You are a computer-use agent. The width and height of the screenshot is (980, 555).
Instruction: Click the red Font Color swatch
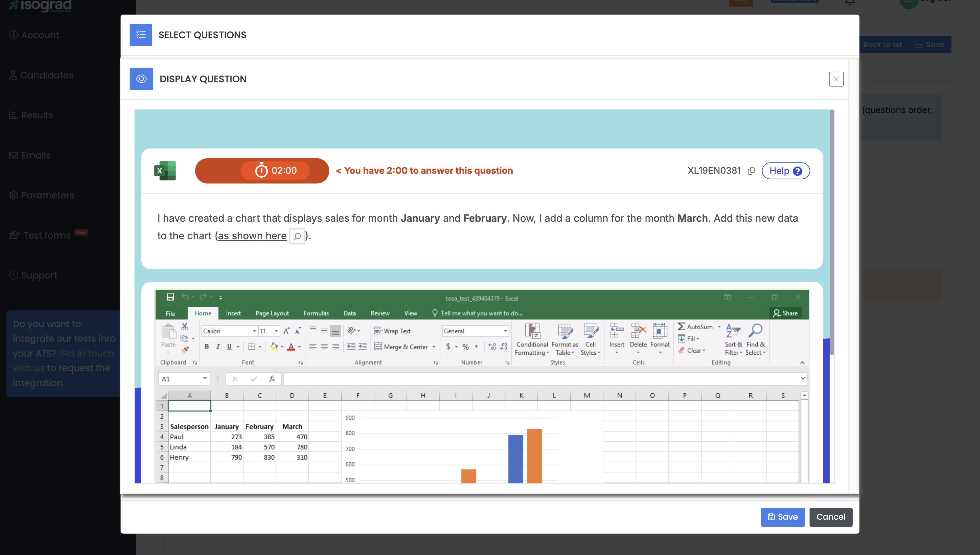tap(291, 347)
